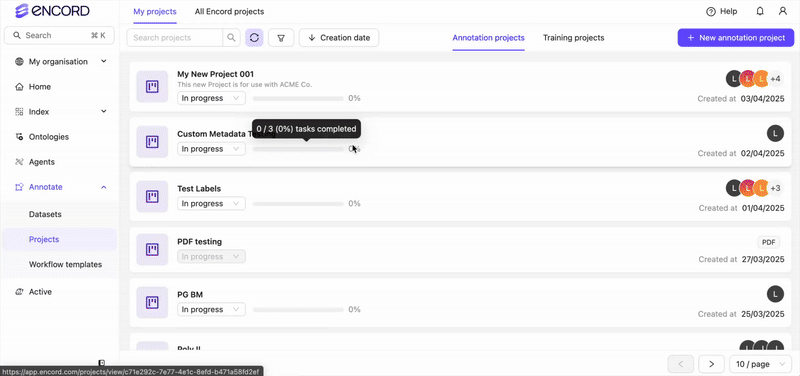Refresh the project list
This screenshot has width=800, height=376.
254,38
